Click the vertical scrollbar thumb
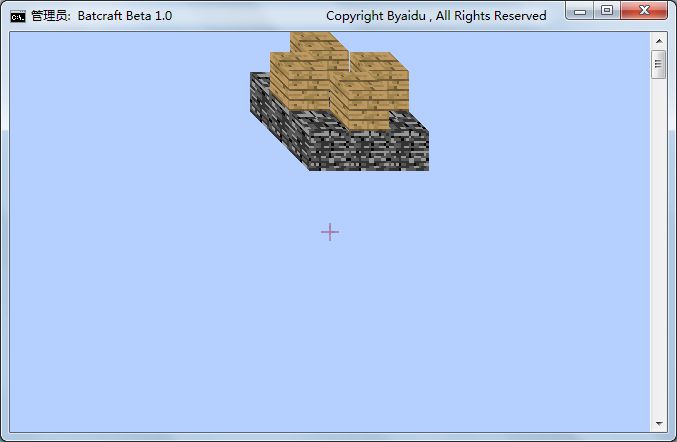 click(x=659, y=64)
